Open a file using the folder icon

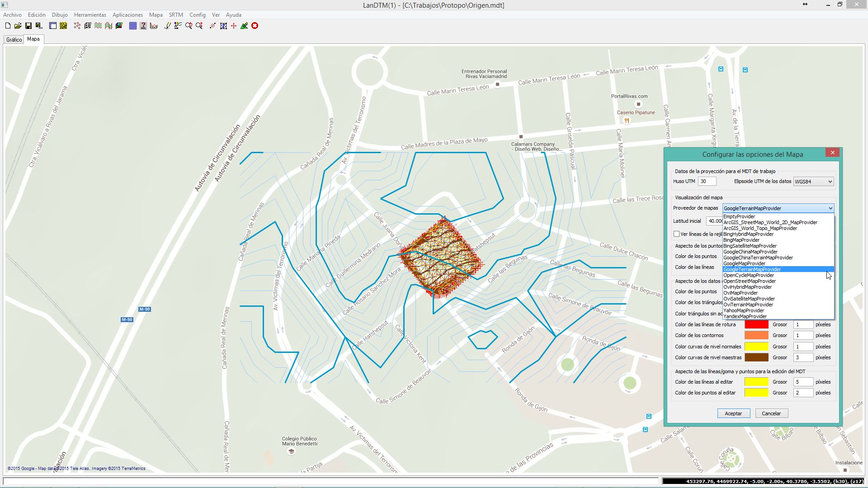tap(18, 26)
